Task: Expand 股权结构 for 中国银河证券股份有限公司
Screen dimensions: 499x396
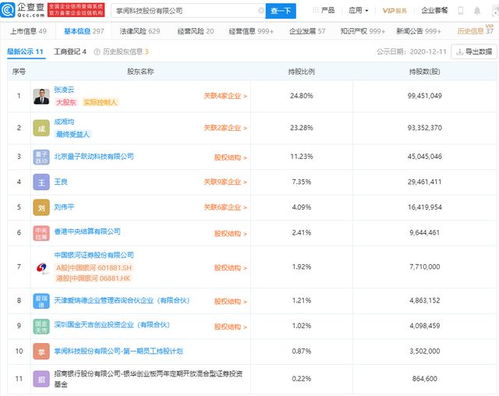Action: pos(231,268)
